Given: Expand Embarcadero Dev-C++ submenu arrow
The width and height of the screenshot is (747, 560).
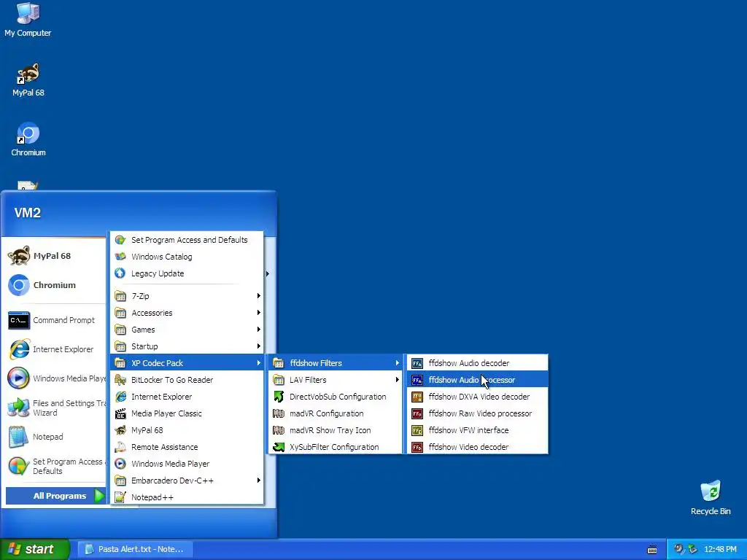Looking at the screenshot, I should click(x=258, y=480).
